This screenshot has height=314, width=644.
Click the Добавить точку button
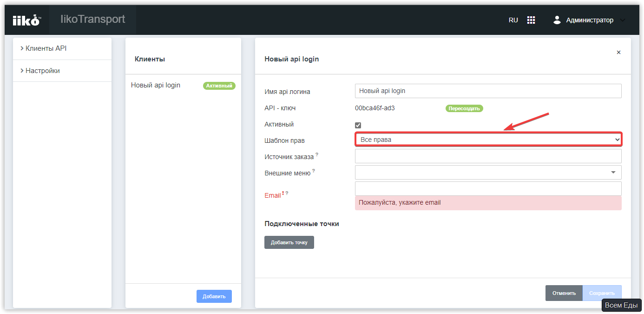point(289,242)
